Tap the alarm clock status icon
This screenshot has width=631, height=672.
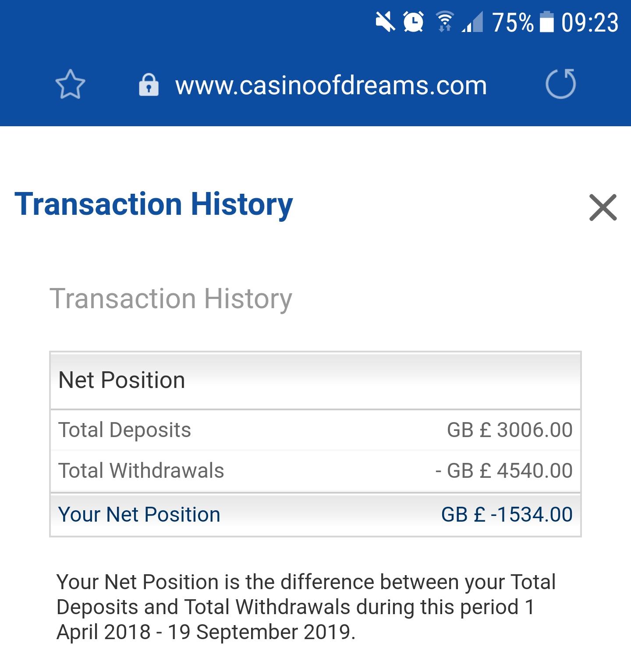[x=413, y=21]
